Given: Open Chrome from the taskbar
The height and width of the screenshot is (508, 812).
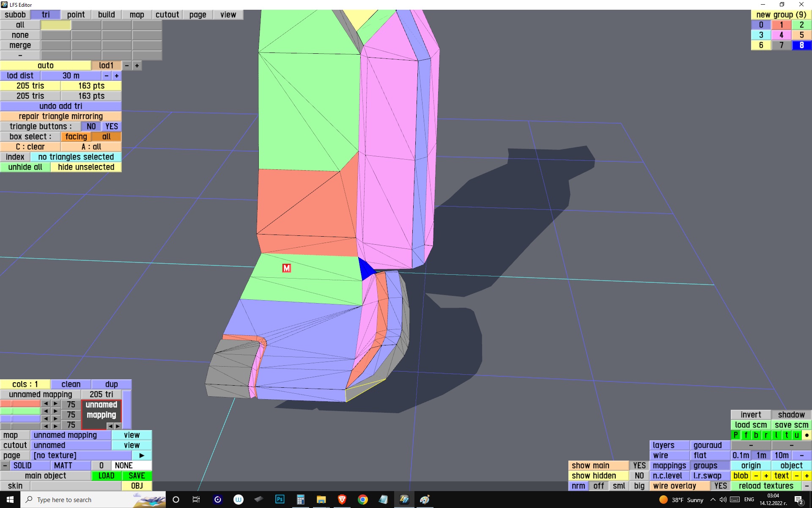Looking at the screenshot, I should tap(362, 500).
